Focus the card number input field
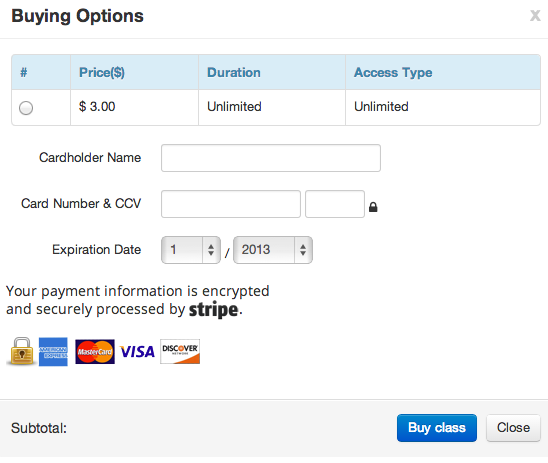548x463 pixels. click(231, 204)
